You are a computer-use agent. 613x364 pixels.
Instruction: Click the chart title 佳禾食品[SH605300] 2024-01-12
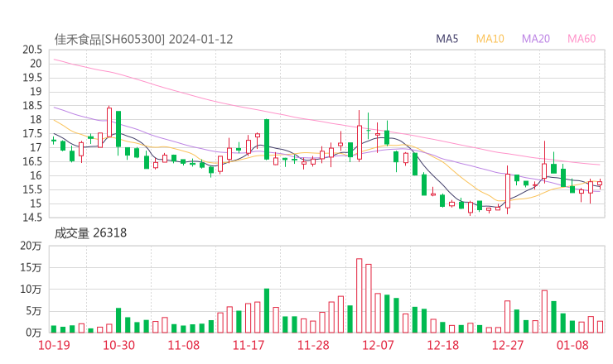tap(143, 40)
